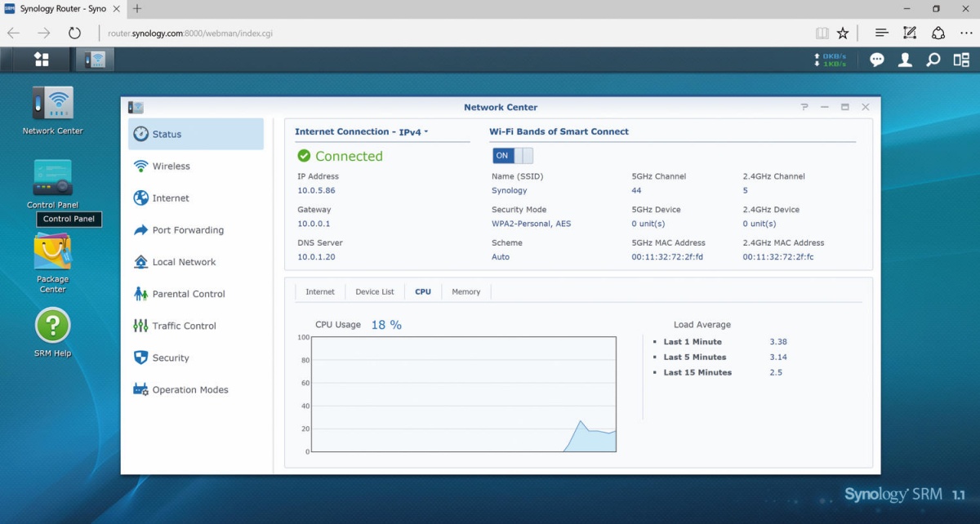Screen dimensions: 980x524
Task: Select the Synology Router browser tab
Action: (61, 8)
